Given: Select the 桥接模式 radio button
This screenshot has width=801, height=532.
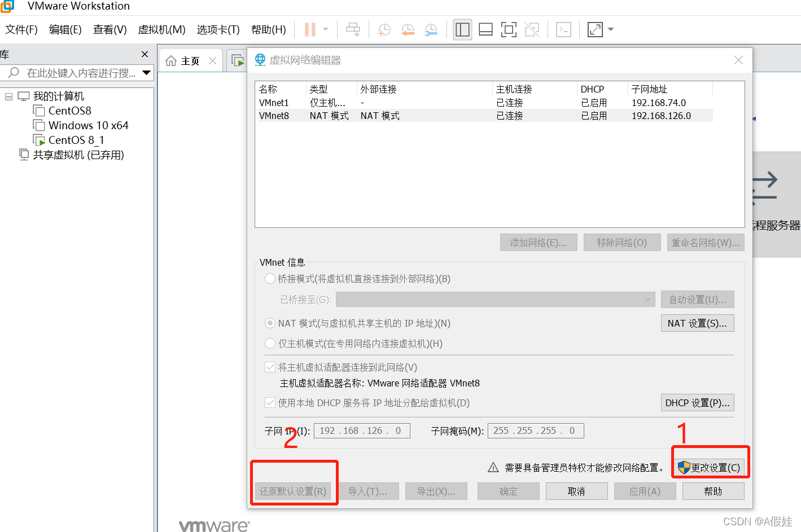Looking at the screenshot, I should (270, 279).
